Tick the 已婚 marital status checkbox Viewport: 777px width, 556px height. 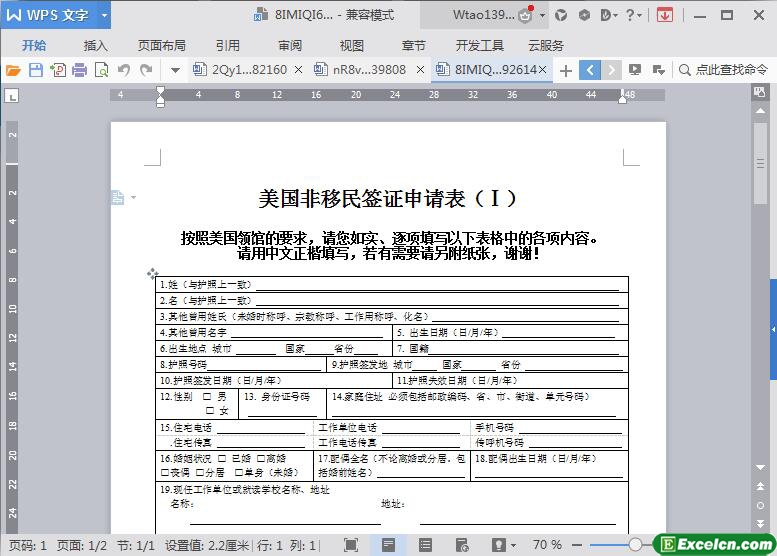[222, 458]
